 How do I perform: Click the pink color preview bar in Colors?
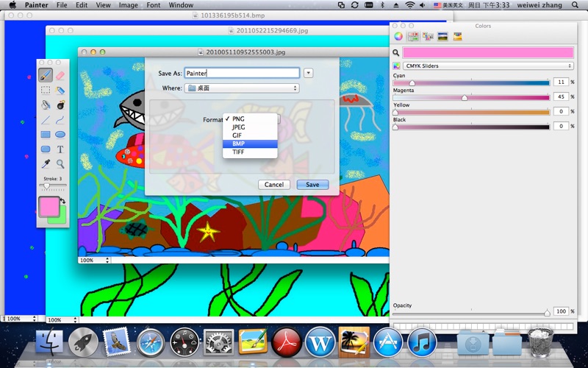coord(488,52)
